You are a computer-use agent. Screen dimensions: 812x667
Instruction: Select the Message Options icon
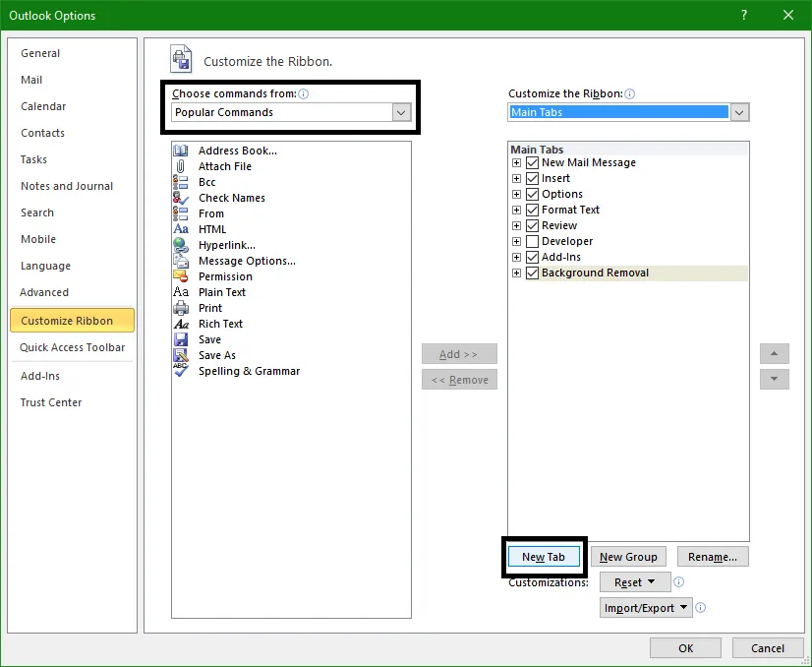(x=180, y=261)
